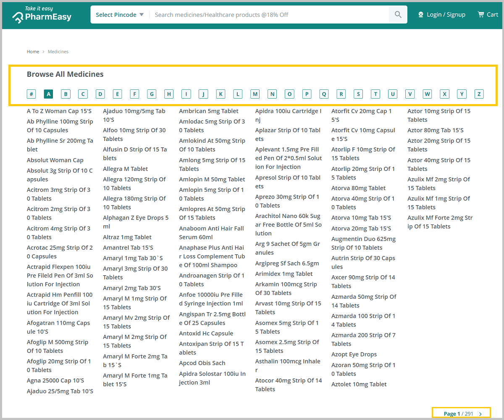Select letter R filter
The image size is (504, 420).
point(341,94)
